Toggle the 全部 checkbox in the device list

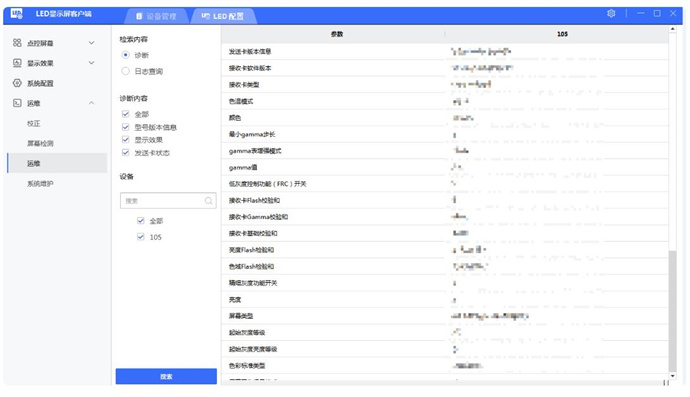[141, 221]
